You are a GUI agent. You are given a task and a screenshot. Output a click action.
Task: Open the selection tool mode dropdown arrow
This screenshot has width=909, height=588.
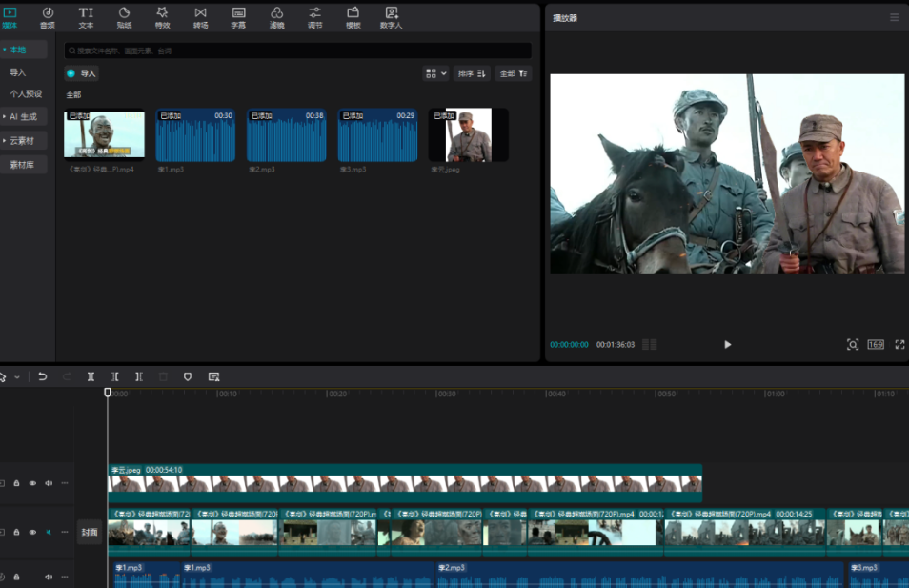pos(17,377)
